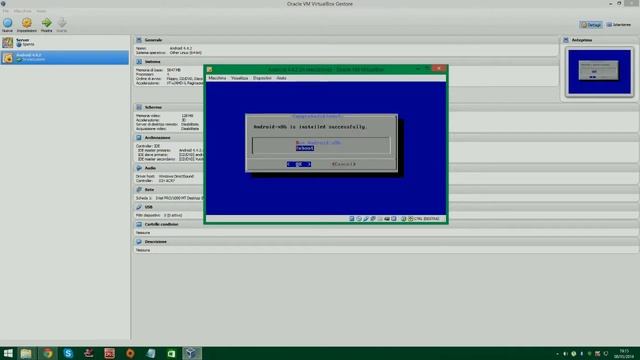Switch to the Istantanee view button
Image resolution: width=640 pixels, height=360 pixels.
(x=619, y=25)
